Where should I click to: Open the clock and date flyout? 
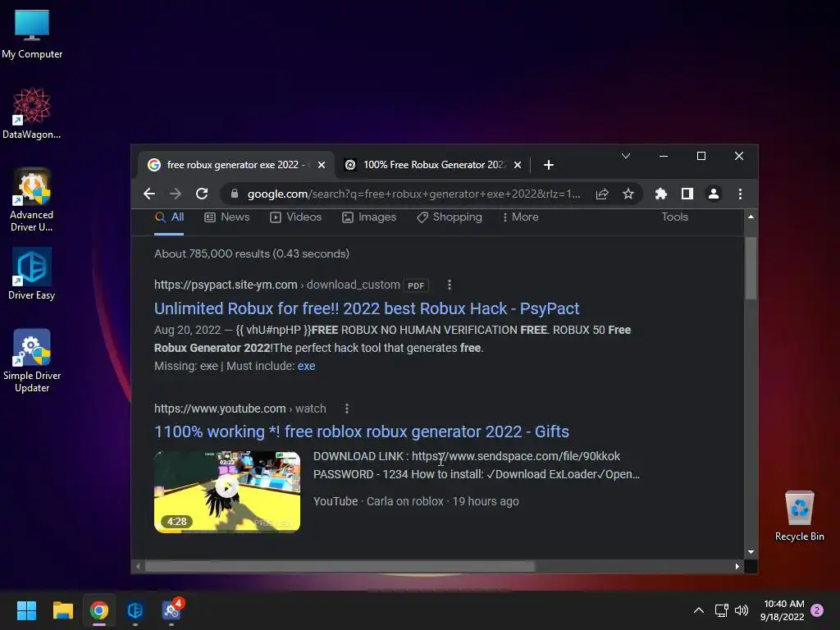pyautogui.click(x=783, y=610)
